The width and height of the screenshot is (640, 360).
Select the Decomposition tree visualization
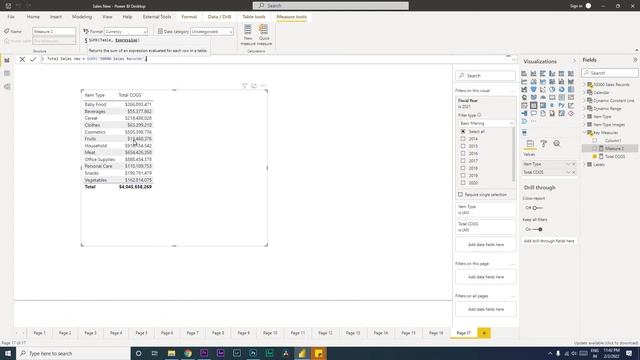coord(524,113)
